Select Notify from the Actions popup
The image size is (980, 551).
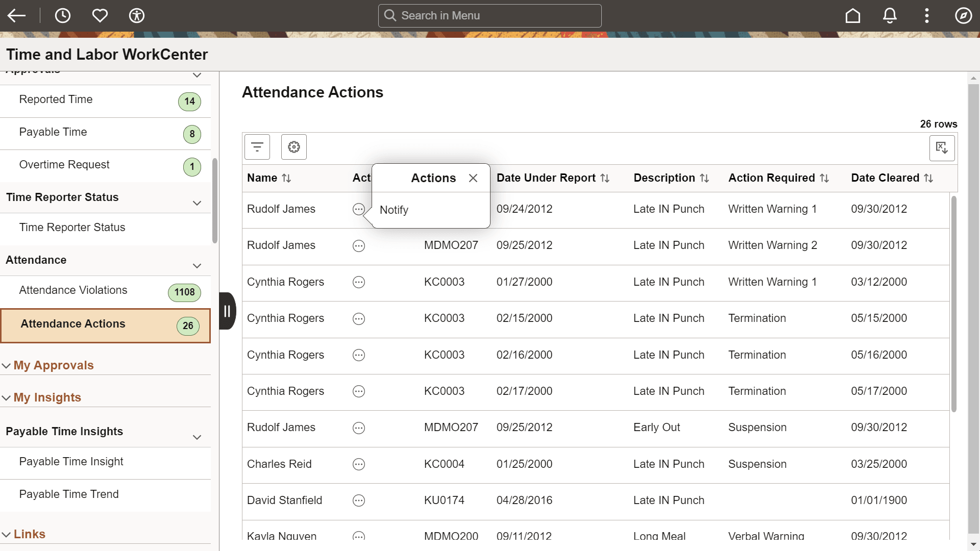point(394,210)
